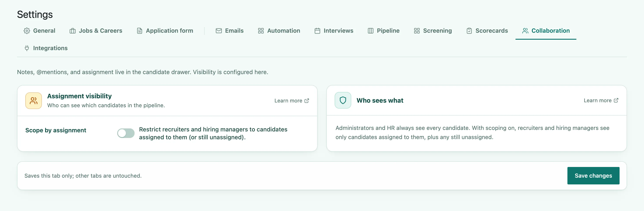Click "Saves this tab only" footer note
The height and width of the screenshot is (211, 644).
83,176
